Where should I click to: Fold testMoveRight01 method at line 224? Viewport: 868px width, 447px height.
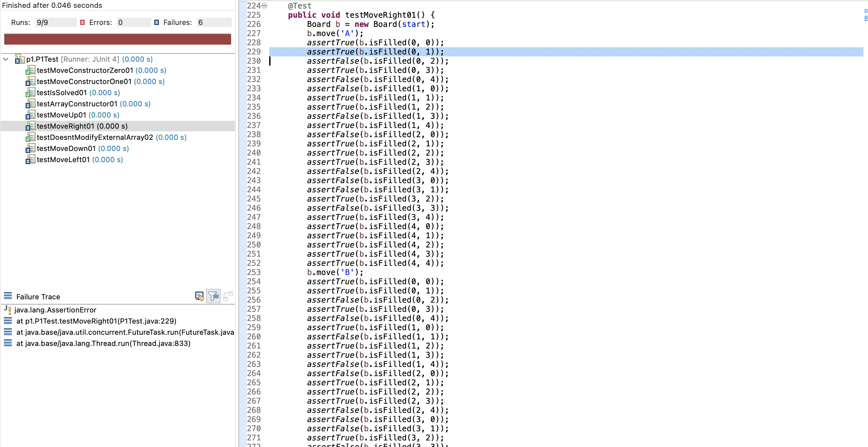click(x=265, y=5)
